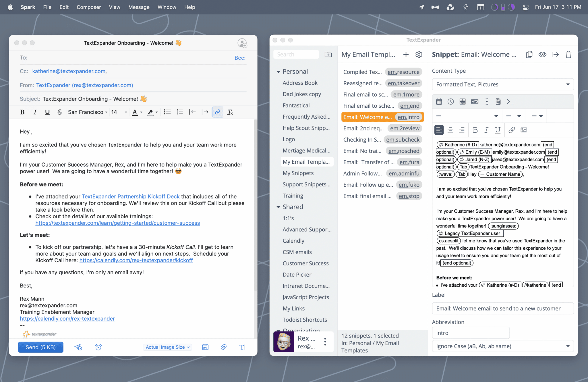Click the insert link icon in Spark
This screenshot has width=588, height=382.
[218, 112]
